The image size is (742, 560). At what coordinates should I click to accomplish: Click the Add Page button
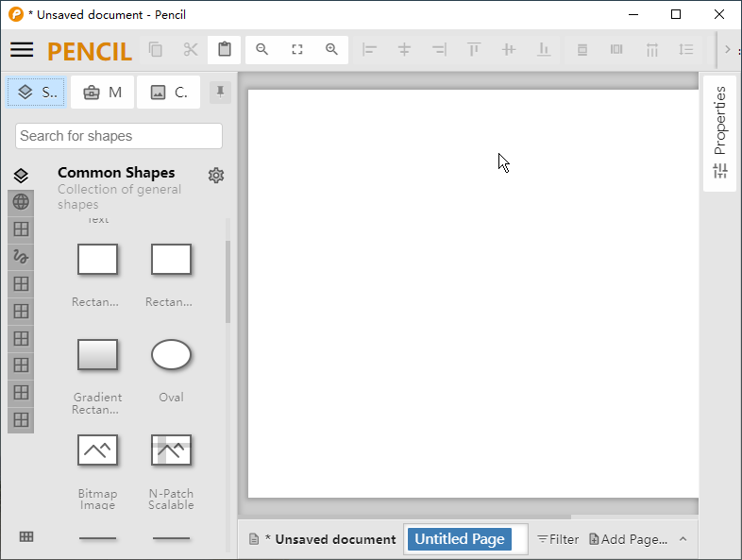pyautogui.click(x=629, y=539)
